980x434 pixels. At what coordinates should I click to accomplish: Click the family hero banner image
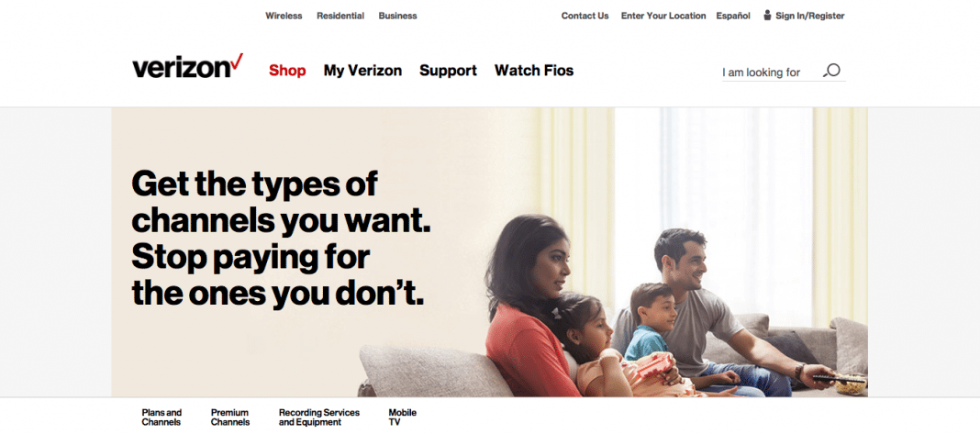point(489,252)
